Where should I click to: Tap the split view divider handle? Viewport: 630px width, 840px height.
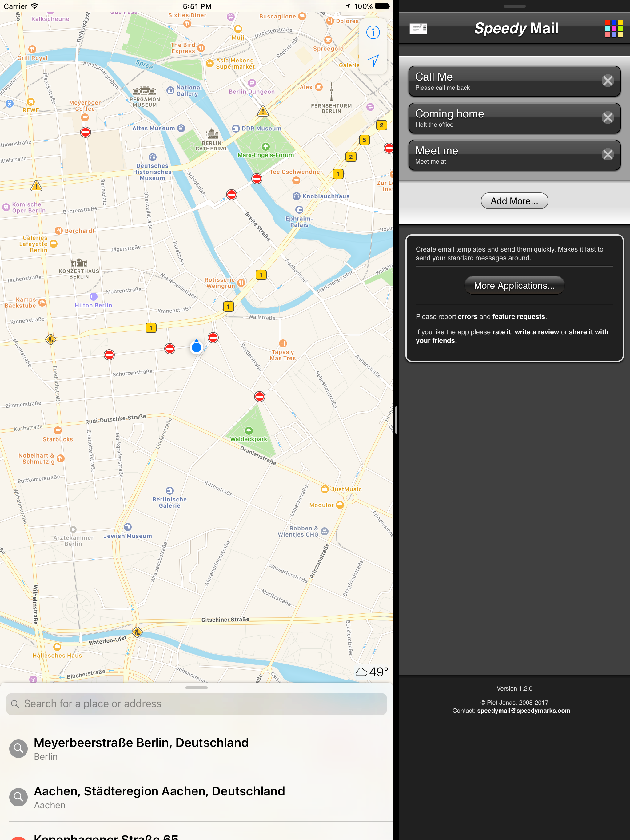coord(396,420)
